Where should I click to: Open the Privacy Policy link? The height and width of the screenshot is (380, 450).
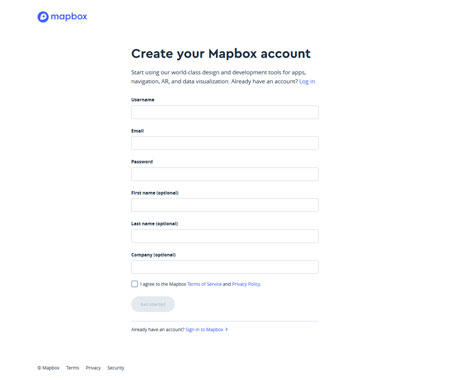pos(246,284)
